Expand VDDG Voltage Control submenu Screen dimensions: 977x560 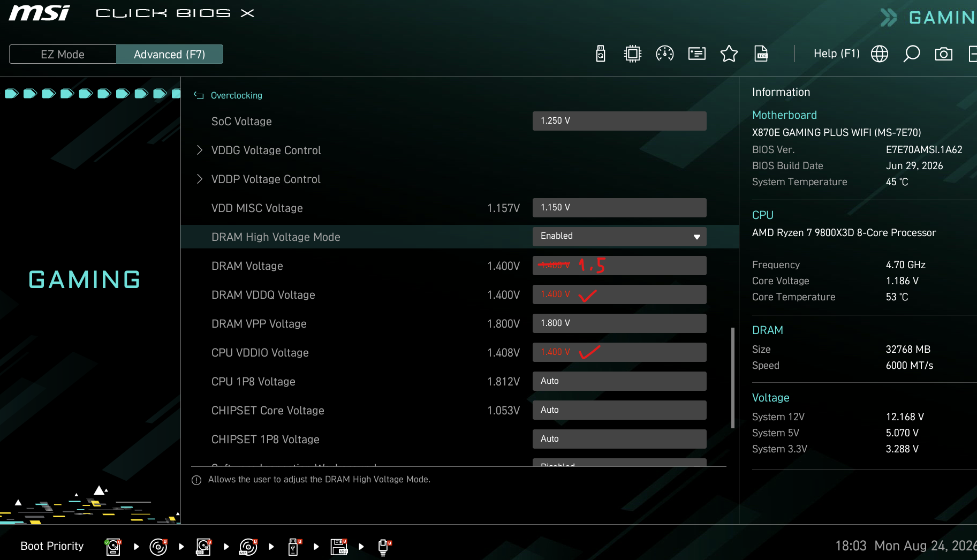pos(266,150)
